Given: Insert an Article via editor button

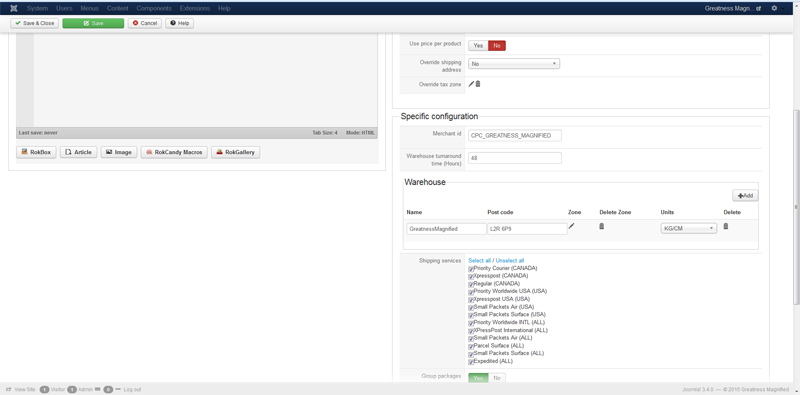Looking at the screenshot, I should [x=79, y=152].
